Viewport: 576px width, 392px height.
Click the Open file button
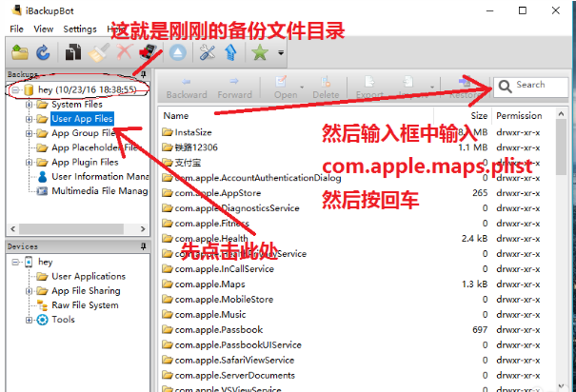point(286,88)
